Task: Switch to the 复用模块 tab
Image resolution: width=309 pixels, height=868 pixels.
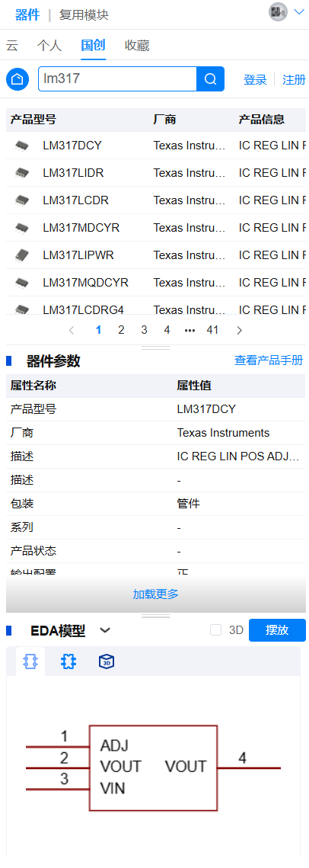Action: (x=84, y=14)
